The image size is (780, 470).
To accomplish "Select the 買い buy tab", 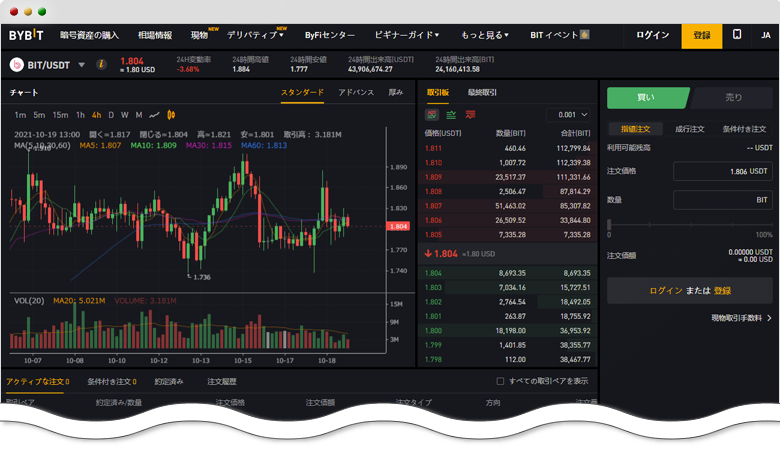I will (x=647, y=97).
